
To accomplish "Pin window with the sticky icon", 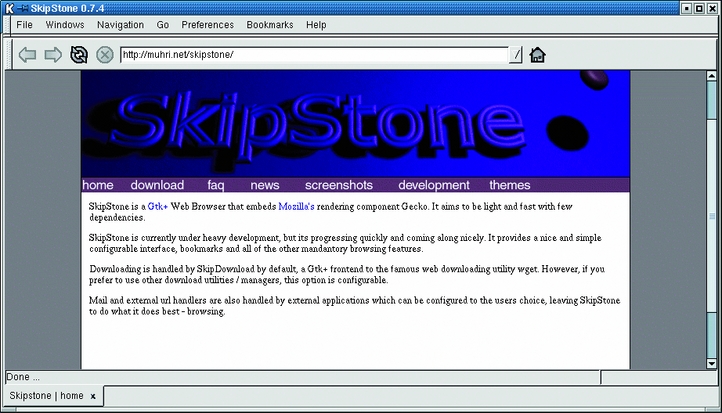I will [x=22, y=8].
